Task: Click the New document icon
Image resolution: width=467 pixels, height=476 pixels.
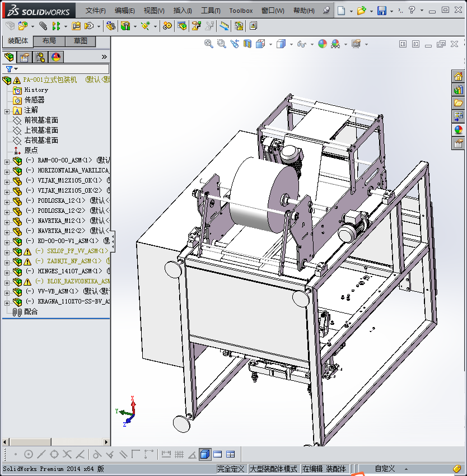Action: tap(342, 11)
